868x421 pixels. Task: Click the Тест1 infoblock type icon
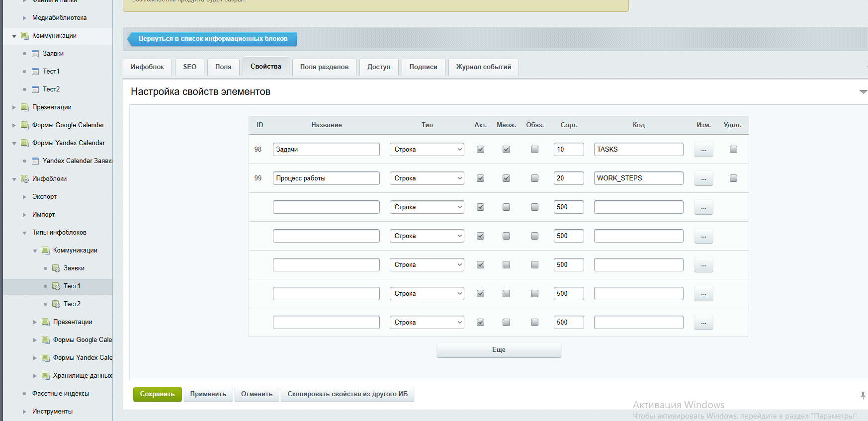pos(56,286)
